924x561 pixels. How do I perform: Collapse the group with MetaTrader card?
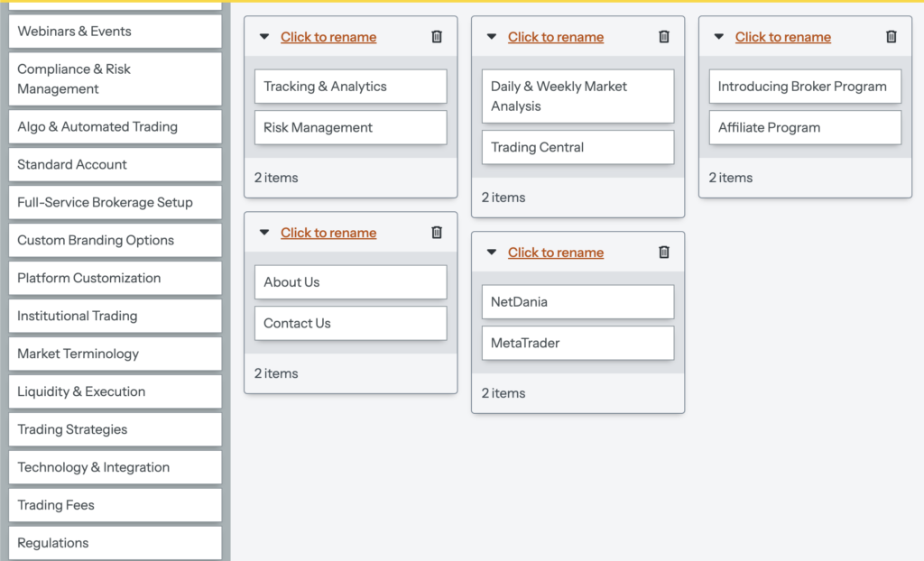click(492, 253)
